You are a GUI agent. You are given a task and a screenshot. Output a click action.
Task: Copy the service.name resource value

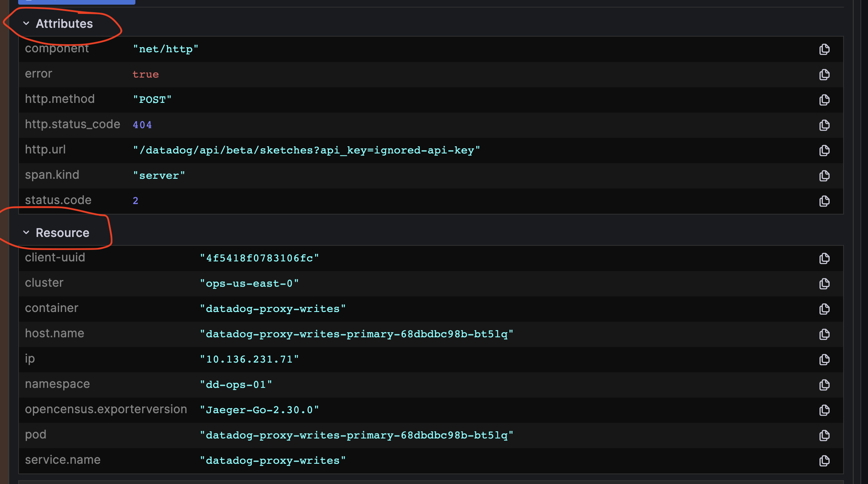pyautogui.click(x=824, y=460)
